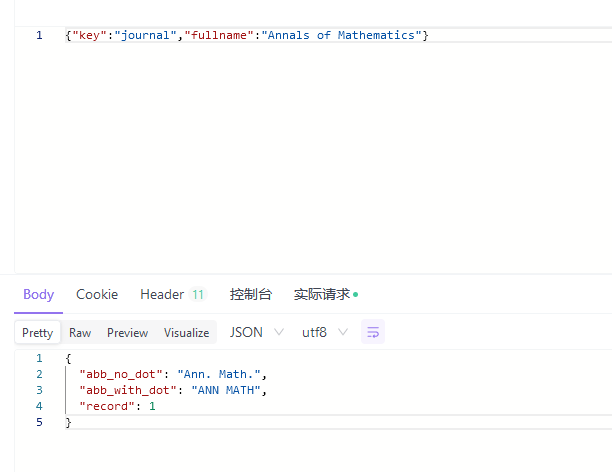Image resolution: width=612 pixels, height=472 pixels.
Task: Click the opening brace on response line 1
Action: click(x=68, y=358)
